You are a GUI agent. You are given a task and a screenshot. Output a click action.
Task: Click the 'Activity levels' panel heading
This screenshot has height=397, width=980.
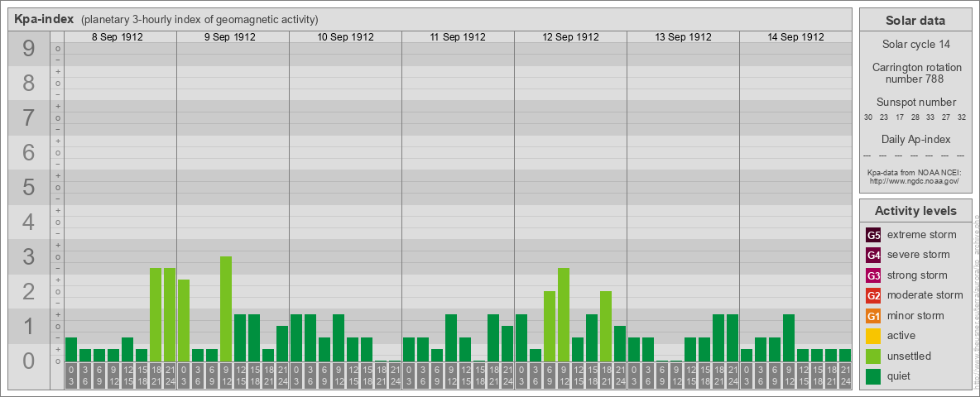[x=915, y=211]
